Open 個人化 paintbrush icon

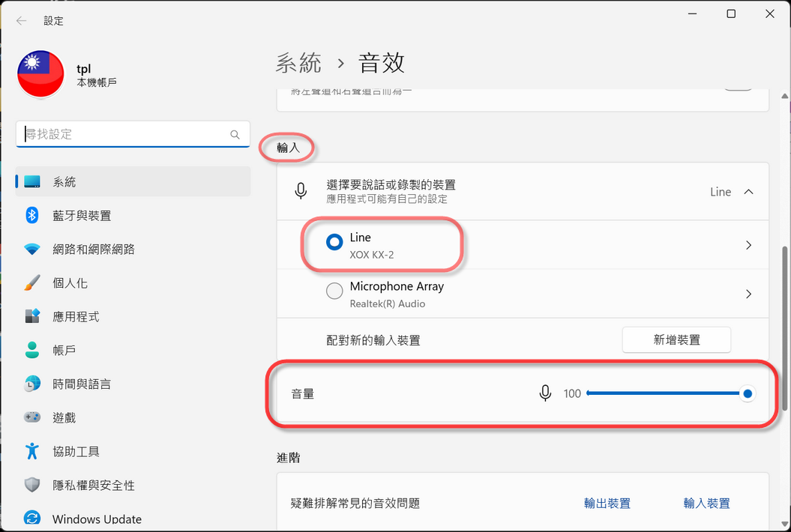[x=32, y=283]
